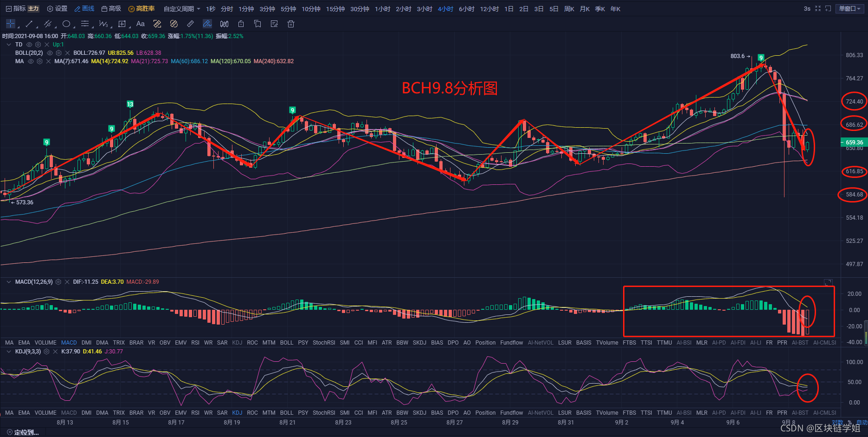Open MA indicator settings gear

coord(39,61)
